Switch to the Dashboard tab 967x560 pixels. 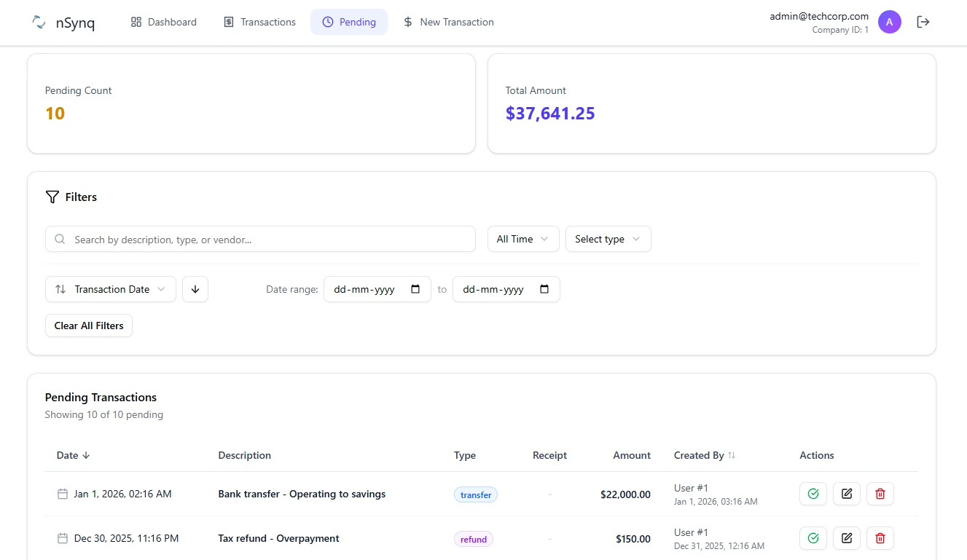click(x=163, y=22)
